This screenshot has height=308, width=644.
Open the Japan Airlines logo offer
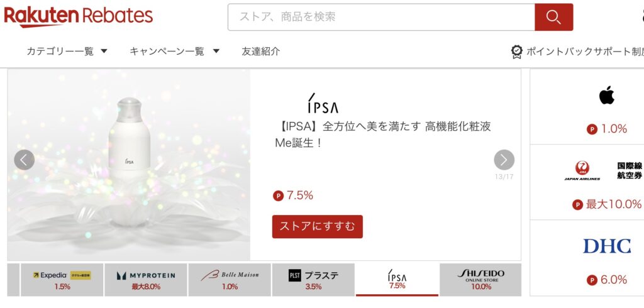tap(582, 170)
